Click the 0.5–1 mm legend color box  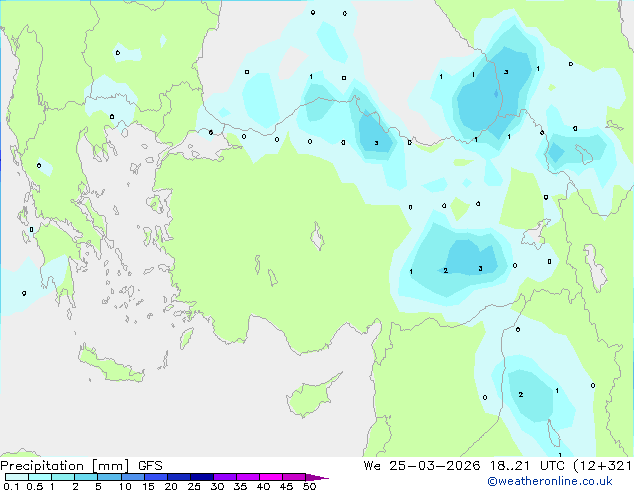click(40, 477)
